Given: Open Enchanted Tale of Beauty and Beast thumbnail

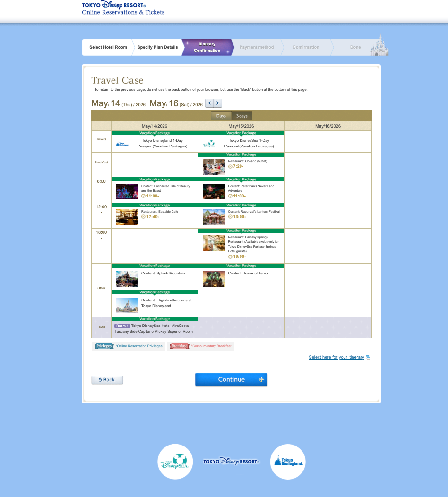Looking at the screenshot, I should 127,191.
